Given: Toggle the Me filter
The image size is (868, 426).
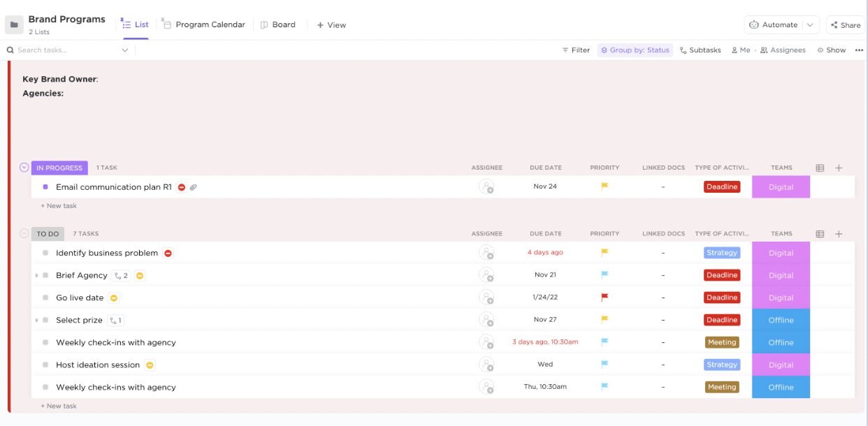Looking at the screenshot, I should 741,50.
